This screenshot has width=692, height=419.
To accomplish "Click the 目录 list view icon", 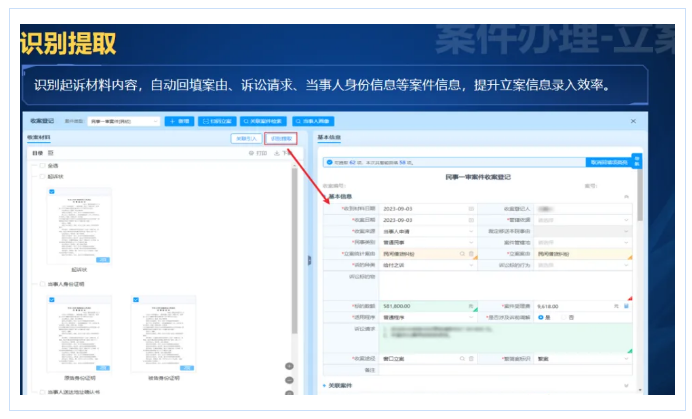I will click(x=52, y=154).
